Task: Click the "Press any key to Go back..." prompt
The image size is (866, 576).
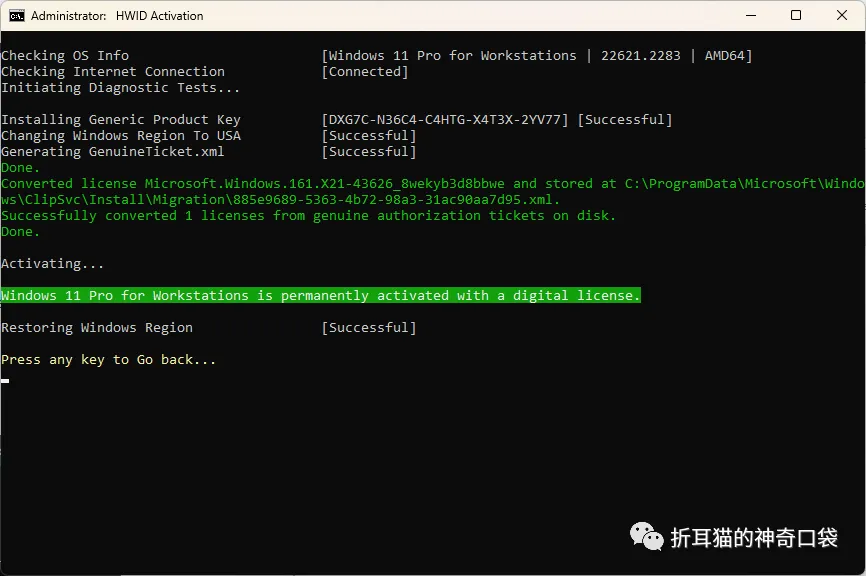Action: coord(108,360)
